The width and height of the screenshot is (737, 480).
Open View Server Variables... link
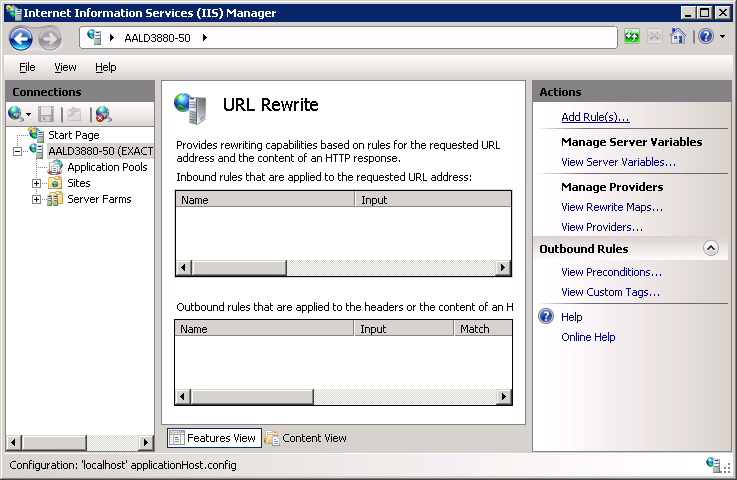coord(618,162)
